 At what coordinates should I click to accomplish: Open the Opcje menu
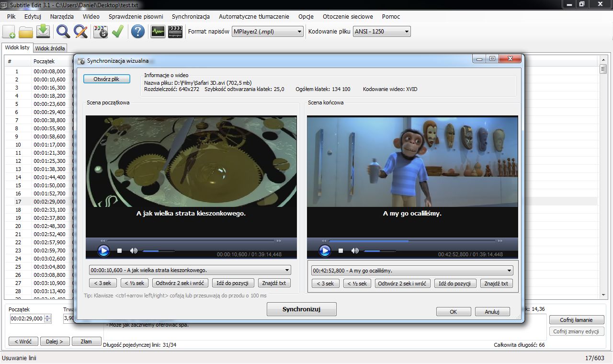click(x=306, y=16)
